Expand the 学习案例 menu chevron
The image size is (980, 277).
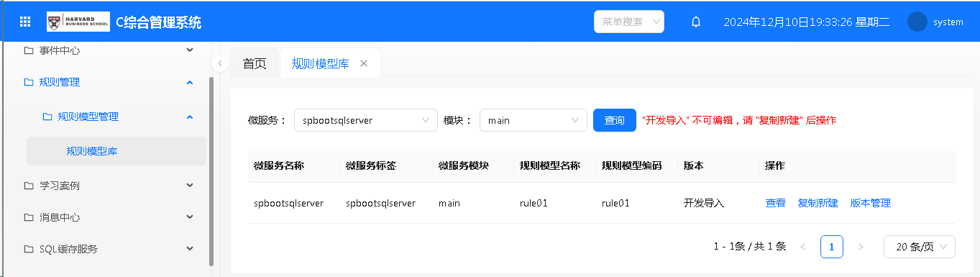tap(190, 186)
